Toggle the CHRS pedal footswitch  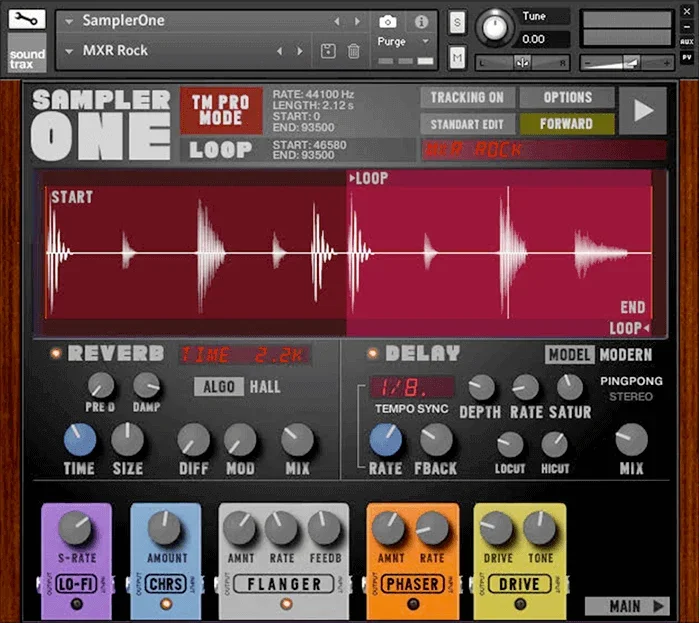click(166, 604)
